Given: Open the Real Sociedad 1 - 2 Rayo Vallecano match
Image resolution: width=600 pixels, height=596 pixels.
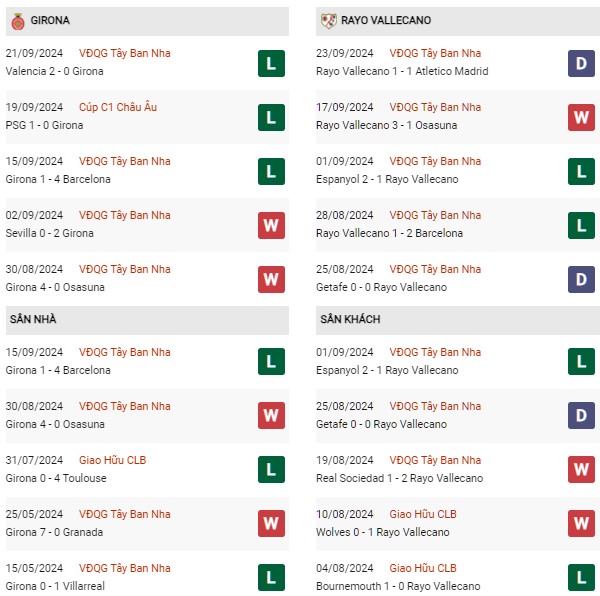Looking at the screenshot, I should [x=399, y=478].
